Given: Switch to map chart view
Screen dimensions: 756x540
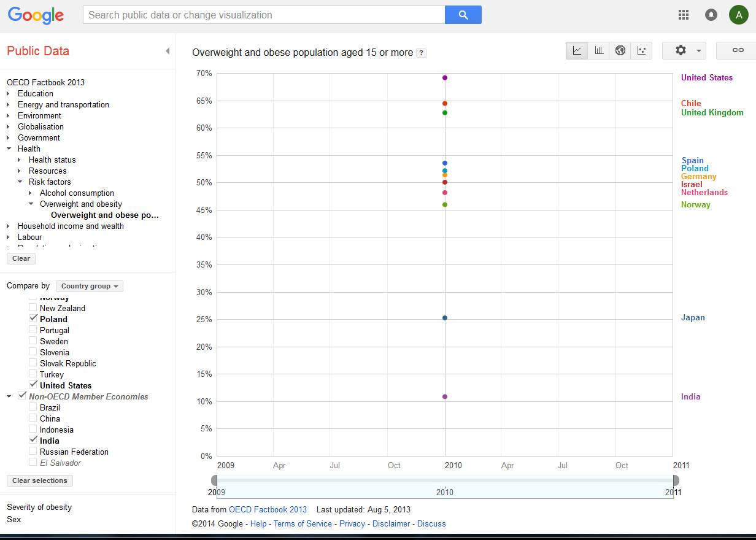Looking at the screenshot, I should pyautogui.click(x=620, y=50).
